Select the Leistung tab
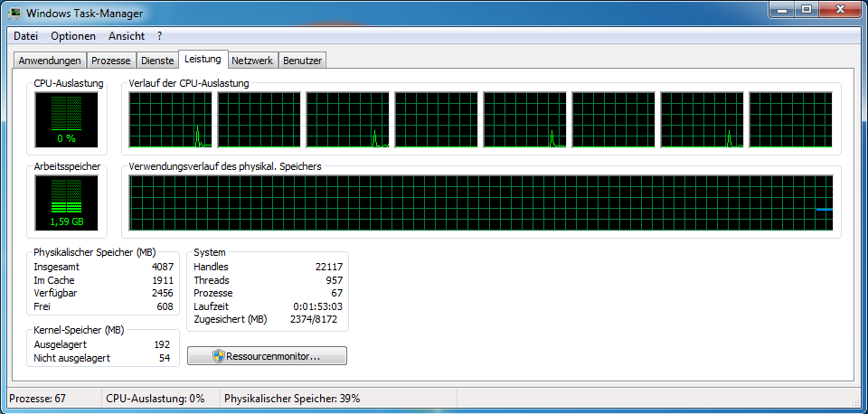This screenshot has width=868, height=414. click(x=203, y=59)
